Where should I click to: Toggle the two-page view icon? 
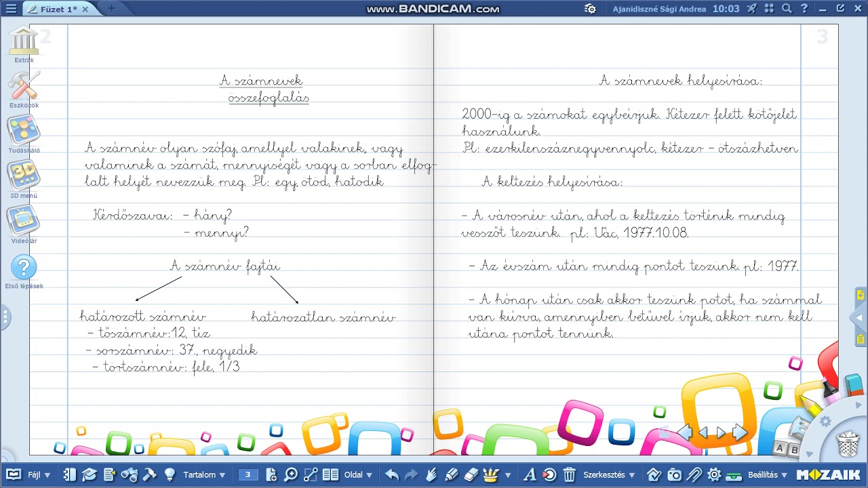point(330,474)
